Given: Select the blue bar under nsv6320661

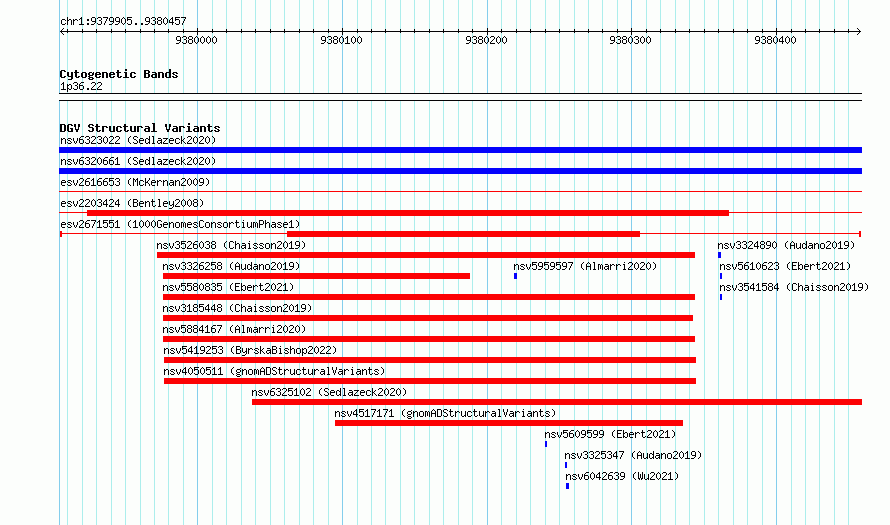Looking at the screenshot, I should pyautogui.click(x=460, y=171).
